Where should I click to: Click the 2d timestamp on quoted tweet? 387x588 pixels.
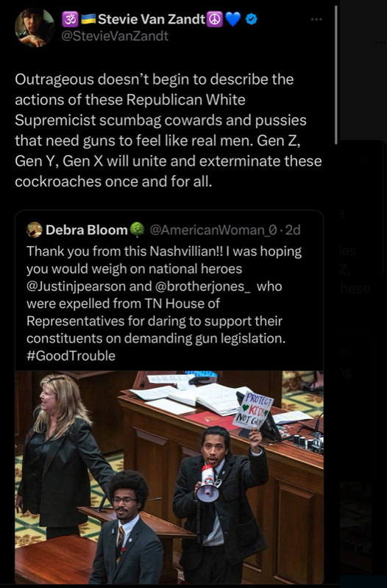tap(293, 230)
